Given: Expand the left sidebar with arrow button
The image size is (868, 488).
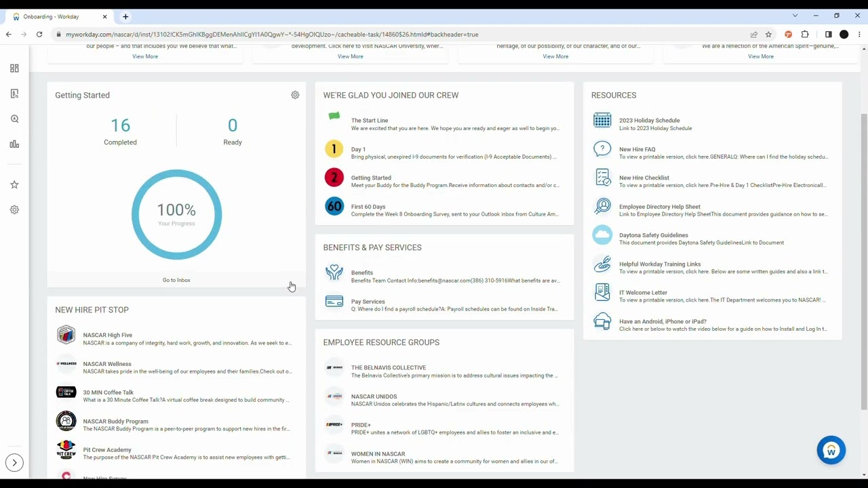Looking at the screenshot, I should pos(14,463).
